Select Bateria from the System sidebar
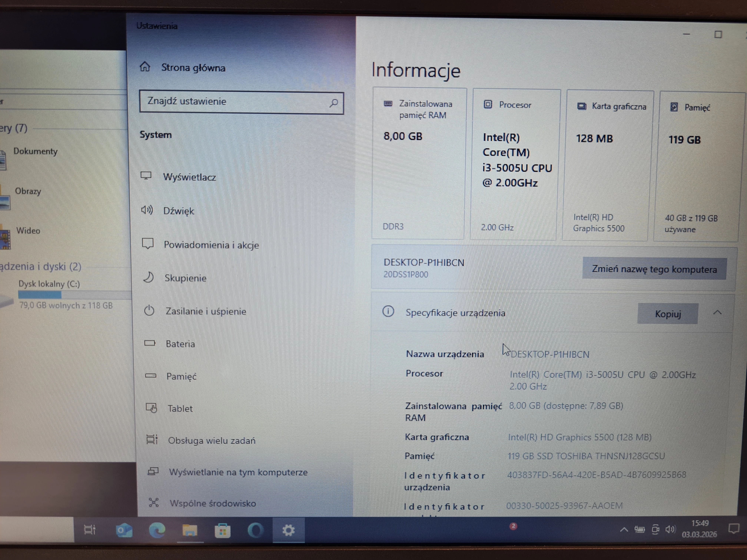747x560 pixels. 180,344
